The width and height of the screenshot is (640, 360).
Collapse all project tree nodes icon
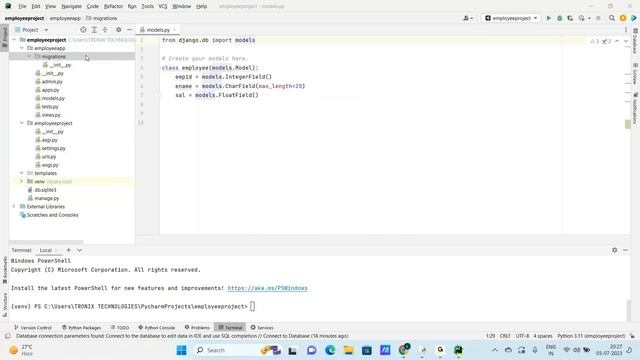[x=105, y=30]
